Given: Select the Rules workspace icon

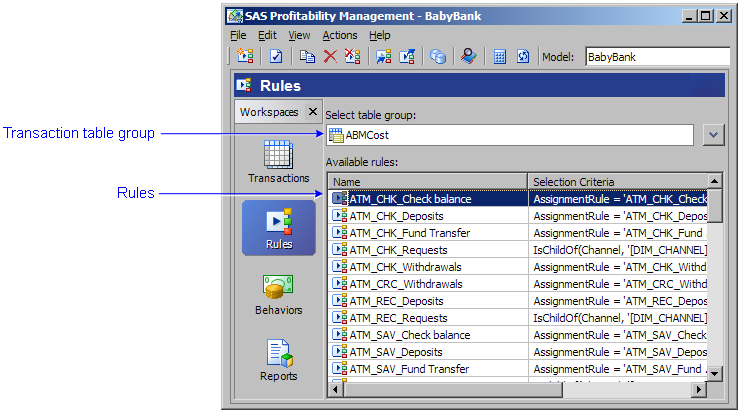Looking at the screenshot, I should point(278,227).
